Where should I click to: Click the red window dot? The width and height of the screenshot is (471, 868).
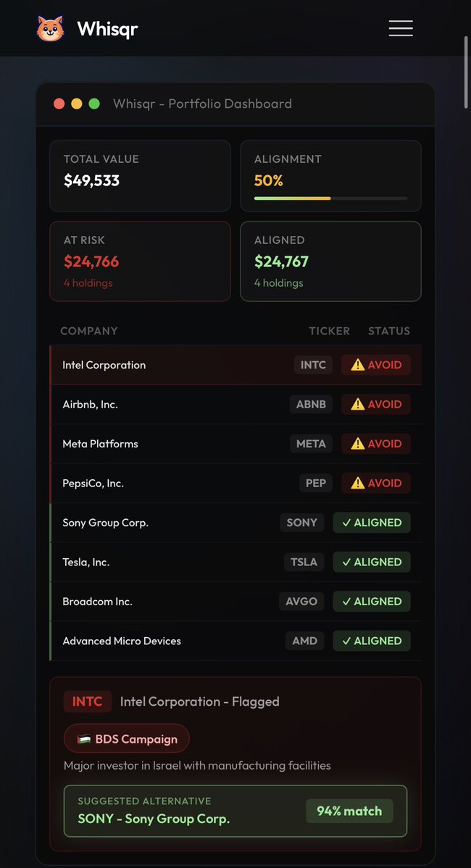(x=59, y=104)
